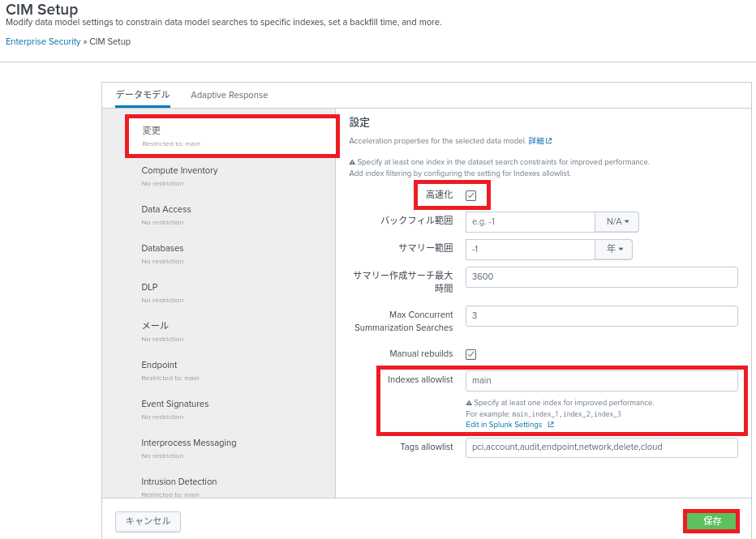Click the キャンセル button
Viewport: 756px width, 539px height.
click(148, 521)
